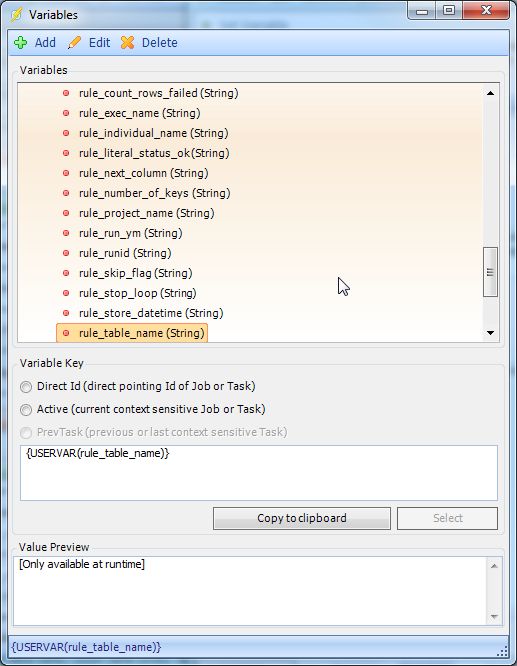Click the red bullet beside rule_exec_name

click(x=66, y=113)
